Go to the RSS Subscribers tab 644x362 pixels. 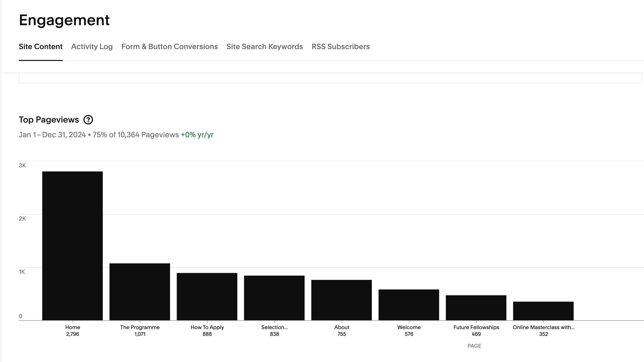pos(341,47)
